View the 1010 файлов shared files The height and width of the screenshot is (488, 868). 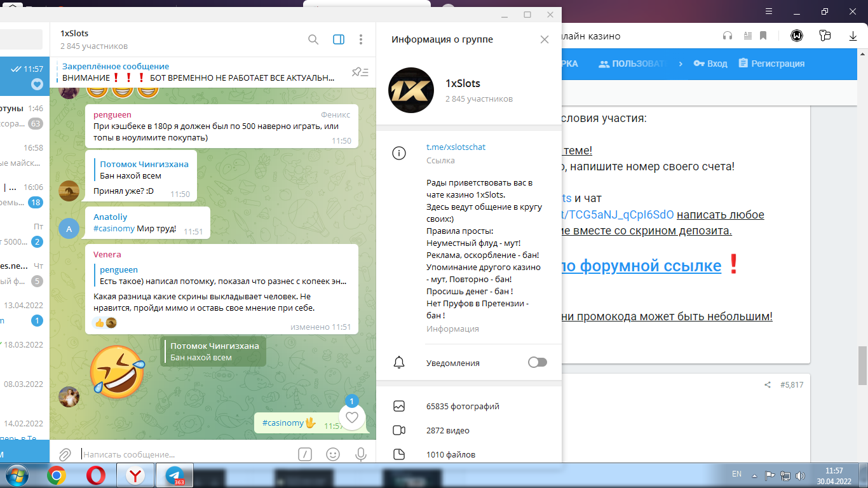click(x=451, y=454)
